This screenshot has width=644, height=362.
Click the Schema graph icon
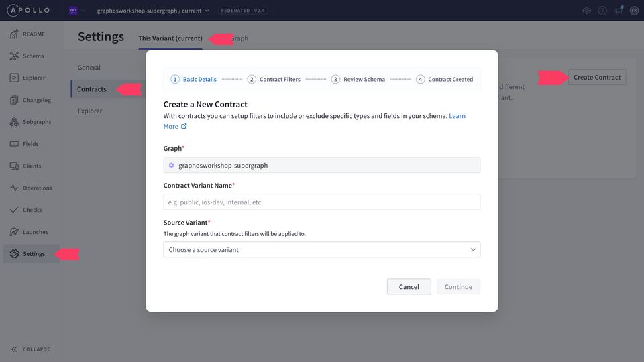[x=14, y=56]
